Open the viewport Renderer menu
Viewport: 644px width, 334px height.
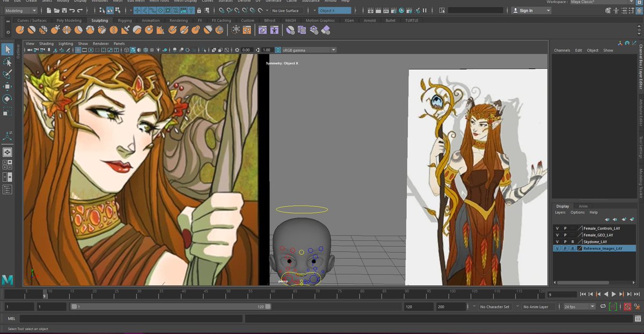[100, 43]
